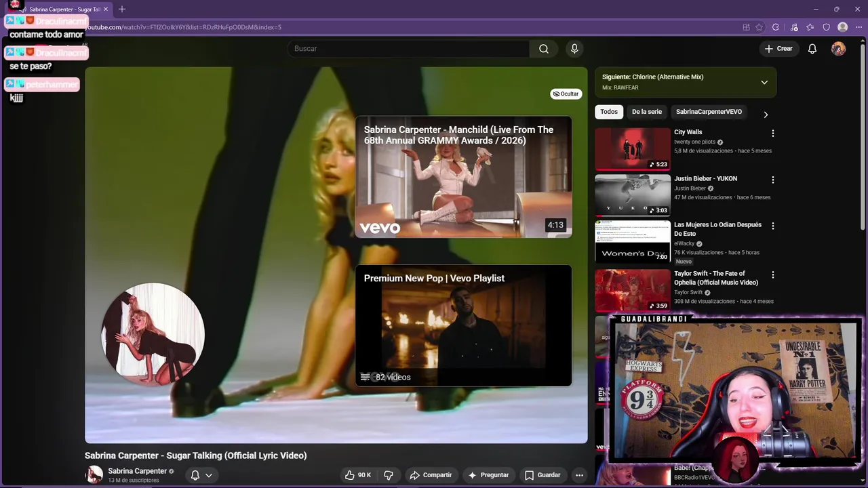Screen dimensions: 868x488
Task: Hide end screen with Ocultar button
Action: (x=566, y=94)
